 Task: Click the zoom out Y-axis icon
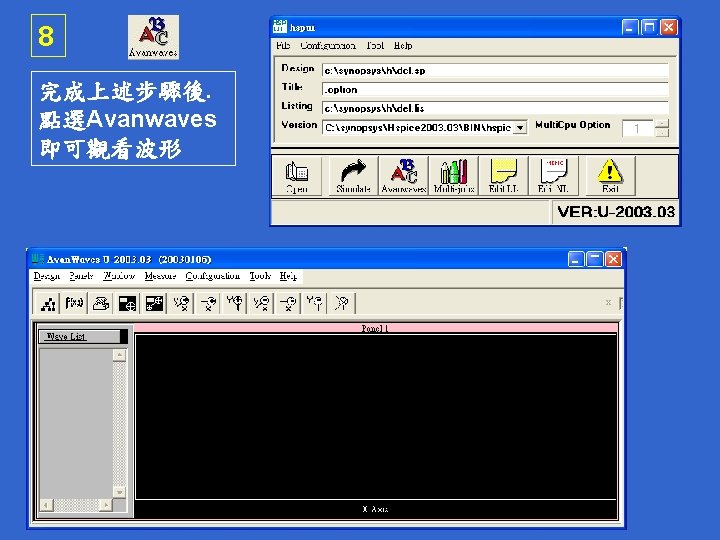[315, 303]
